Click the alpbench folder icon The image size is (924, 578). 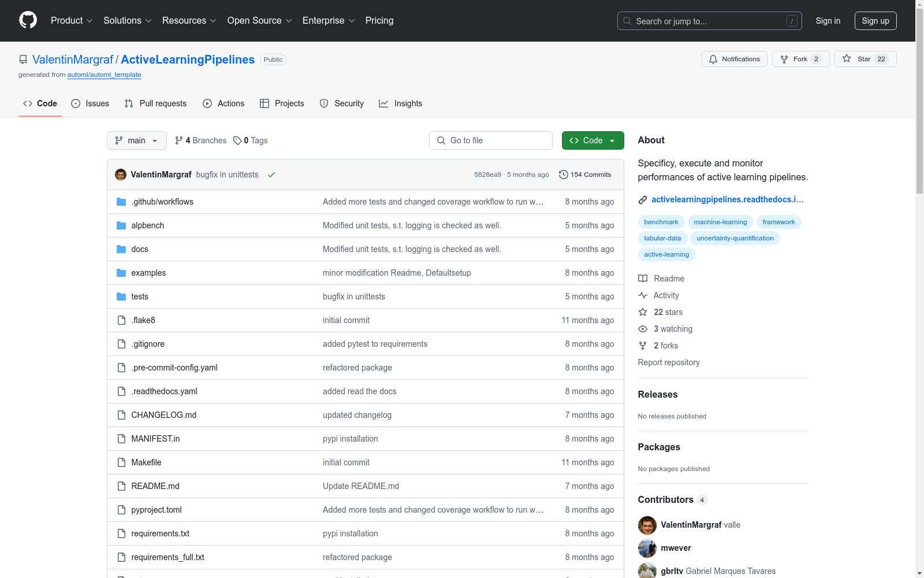(x=121, y=225)
